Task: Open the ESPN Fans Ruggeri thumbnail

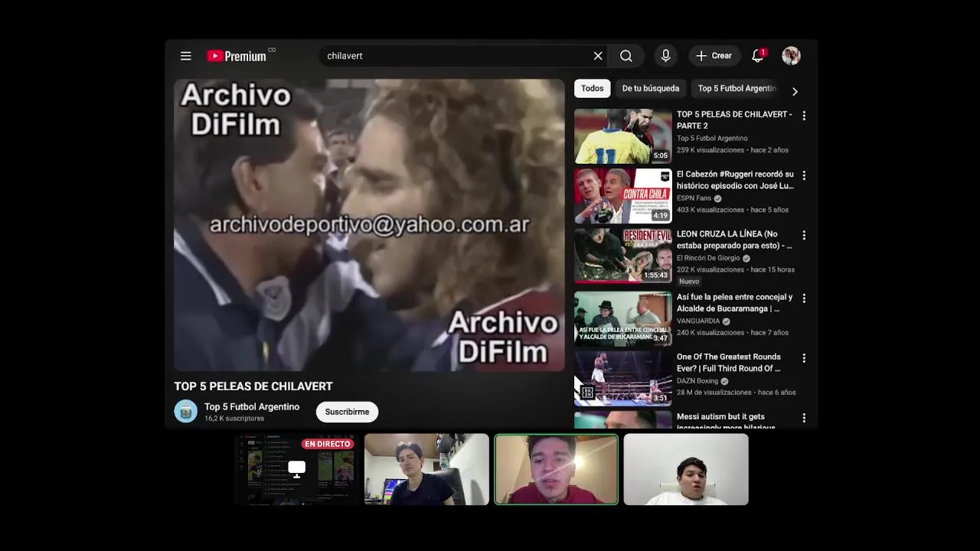Action: tap(623, 196)
